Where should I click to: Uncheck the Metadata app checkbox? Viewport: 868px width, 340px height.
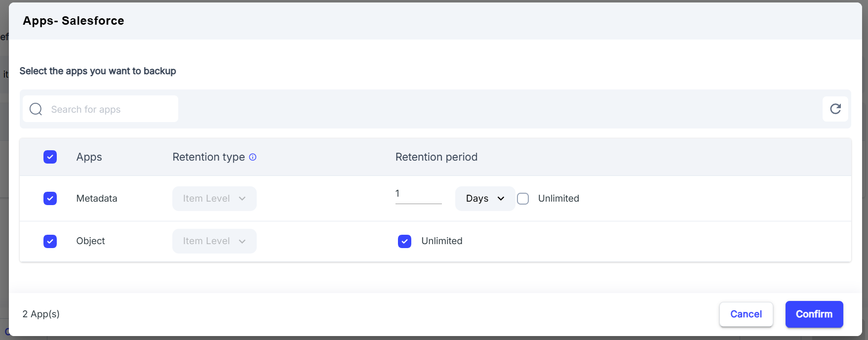tap(50, 199)
